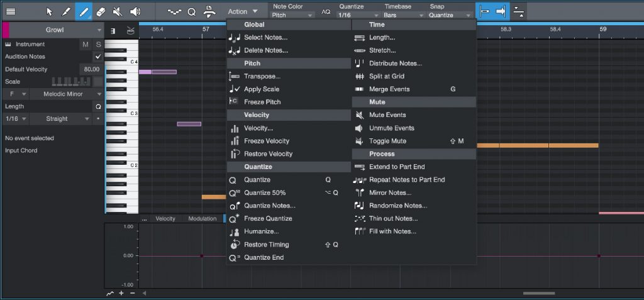Choose Distribute Notes menu entry
Screen dimensions: 644x300
[414, 64]
